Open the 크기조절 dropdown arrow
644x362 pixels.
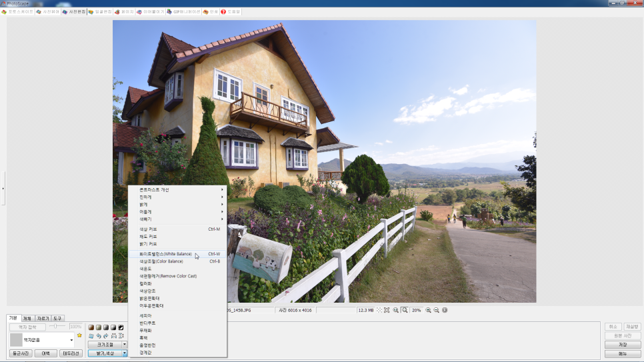click(124, 345)
